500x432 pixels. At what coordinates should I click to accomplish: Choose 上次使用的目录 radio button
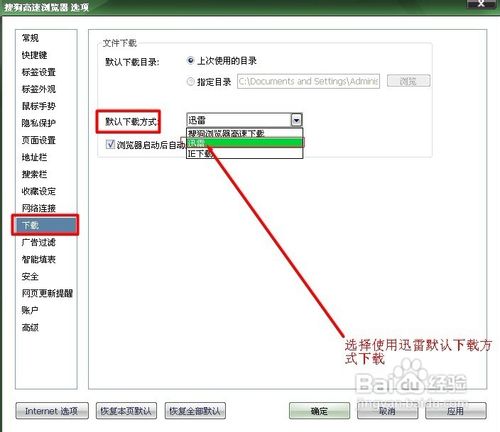(x=190, y=61)
